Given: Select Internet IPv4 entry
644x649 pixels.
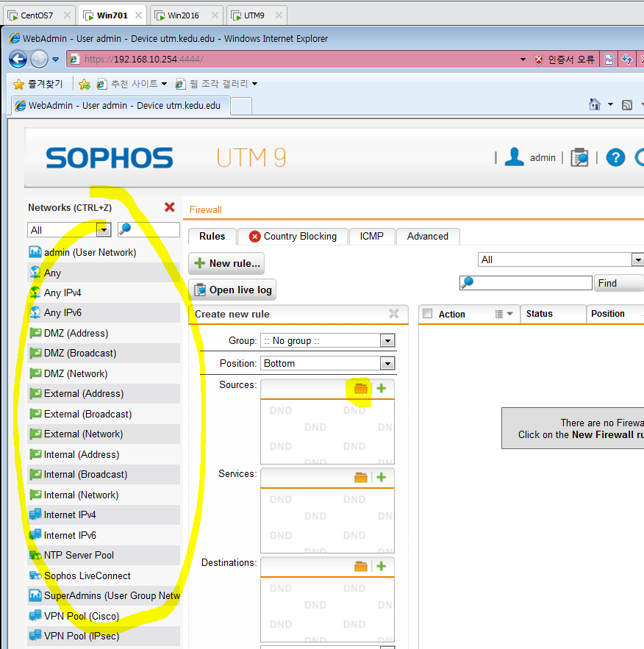Looking at the screenshot, I should coord(104,515).
